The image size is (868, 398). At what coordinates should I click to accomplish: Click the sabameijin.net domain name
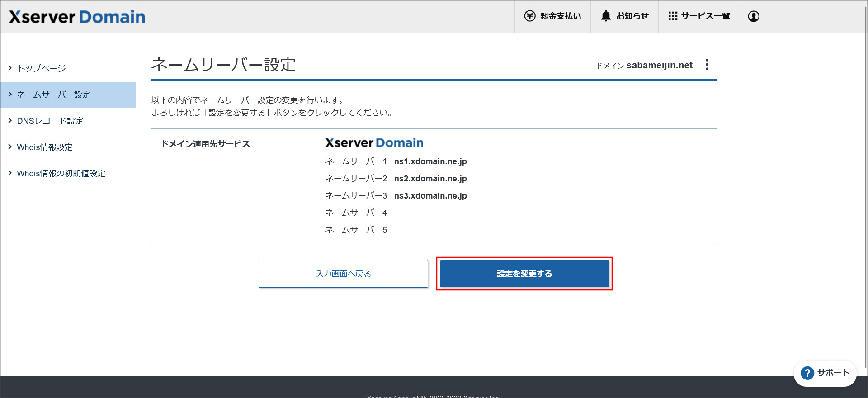(659, 65)
